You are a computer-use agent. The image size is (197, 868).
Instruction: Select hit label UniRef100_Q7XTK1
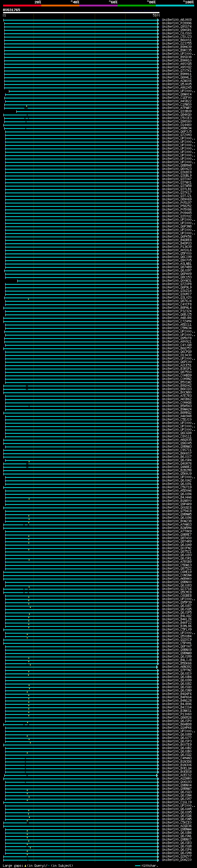pos(177,71)
